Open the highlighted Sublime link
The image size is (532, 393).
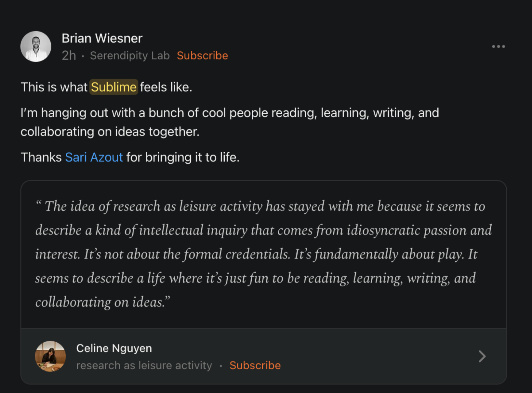[113, 87]
